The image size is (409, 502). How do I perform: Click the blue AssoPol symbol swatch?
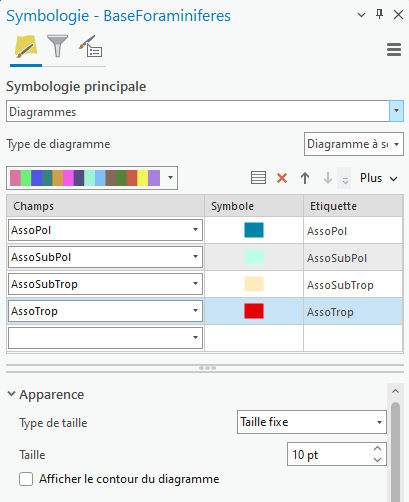254,230
